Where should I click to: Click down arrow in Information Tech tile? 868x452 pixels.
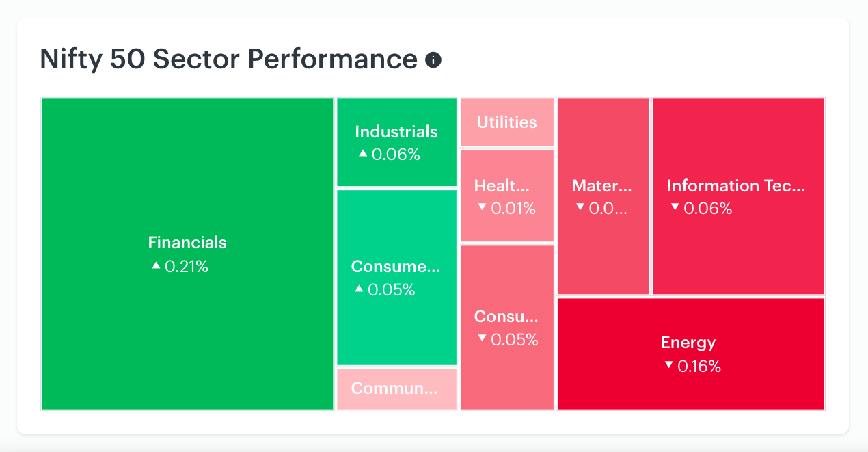pyautogui.click(x=675, y=207)
